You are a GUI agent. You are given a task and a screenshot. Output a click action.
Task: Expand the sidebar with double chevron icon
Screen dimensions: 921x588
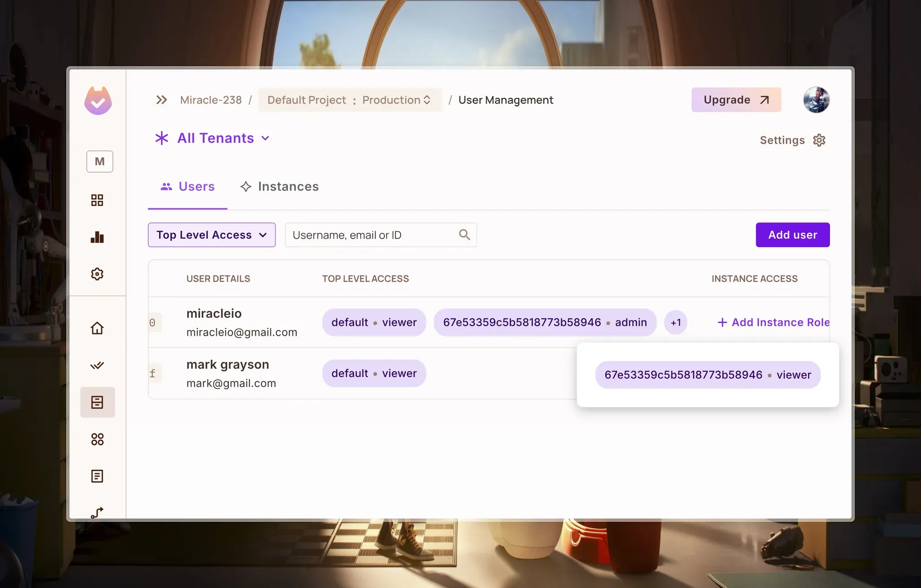[x=161, y=100]
